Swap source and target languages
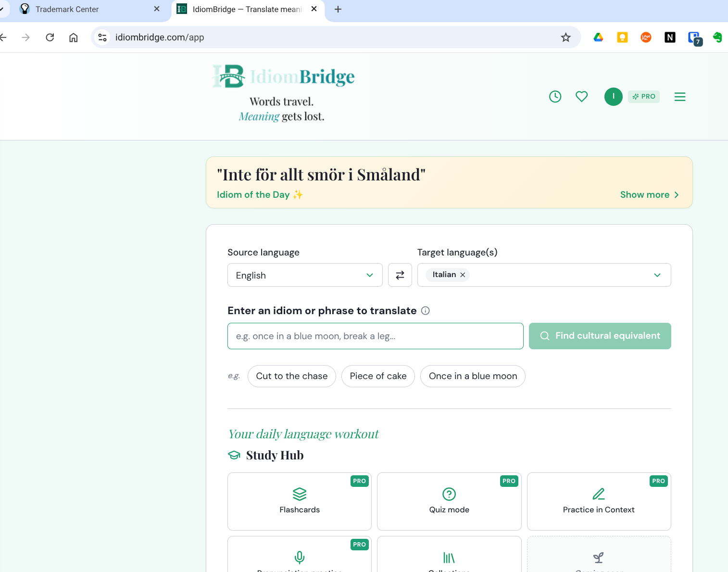 [400, 275]
